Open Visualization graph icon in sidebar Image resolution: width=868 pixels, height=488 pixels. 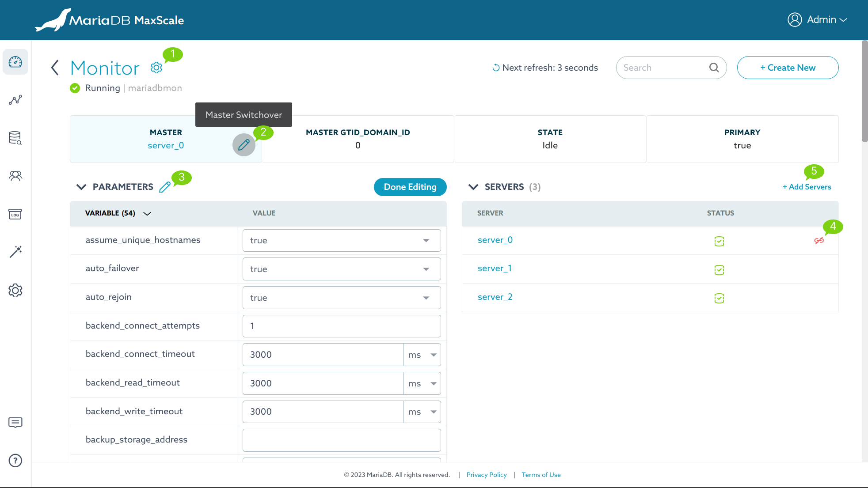15,100
